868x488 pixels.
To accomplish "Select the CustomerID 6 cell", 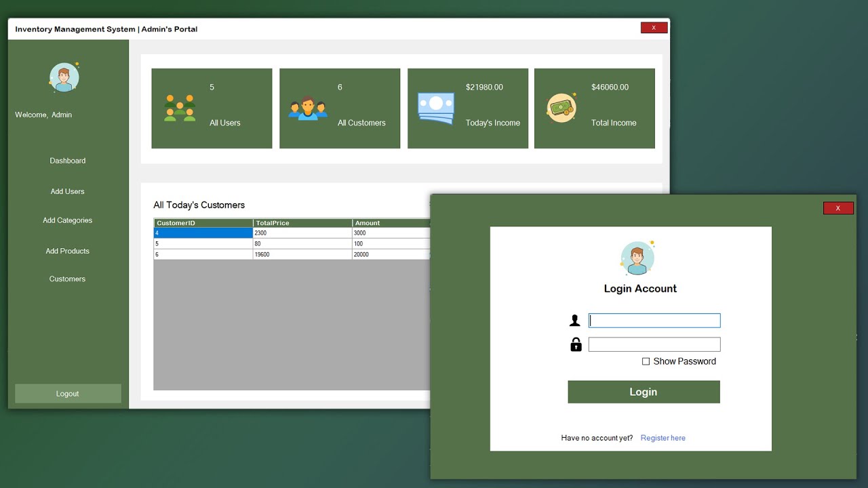I will coord(203,254).
